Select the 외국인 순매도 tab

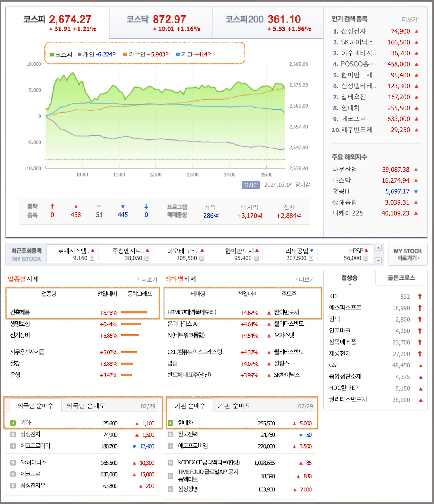[x=86, y=406]
